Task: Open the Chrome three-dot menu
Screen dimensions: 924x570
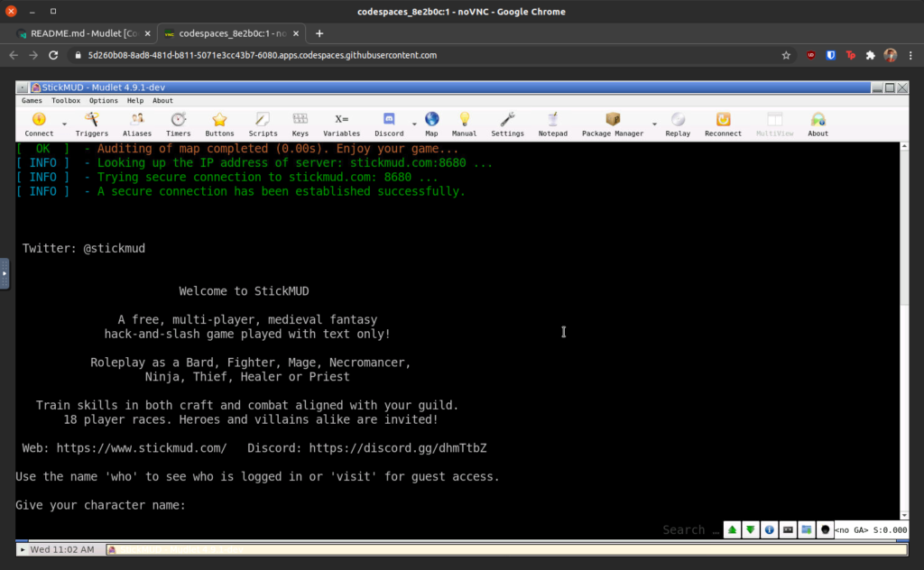Action: [x=910, y=55]
